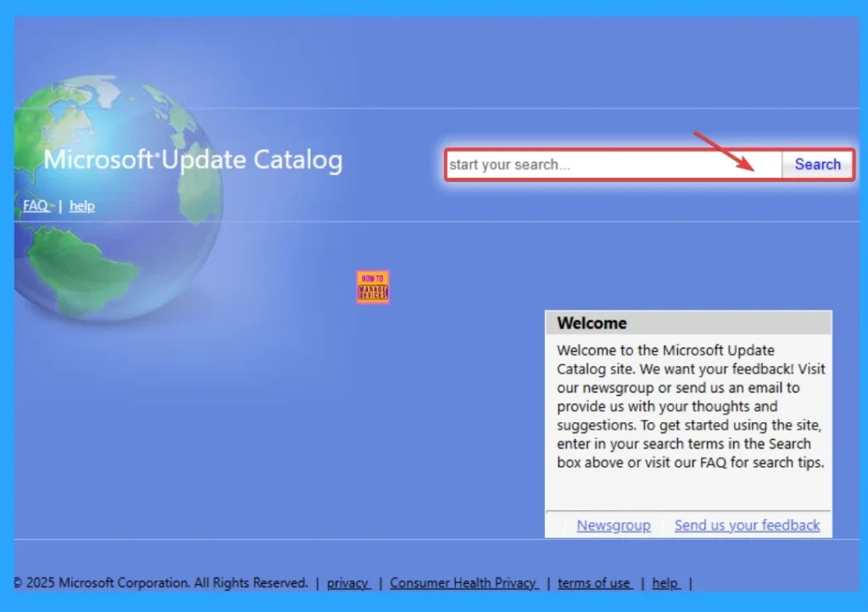The height and width of the screenshot is (612, 868).
Task: Click the Search button
Action: (x=817, y=164)
